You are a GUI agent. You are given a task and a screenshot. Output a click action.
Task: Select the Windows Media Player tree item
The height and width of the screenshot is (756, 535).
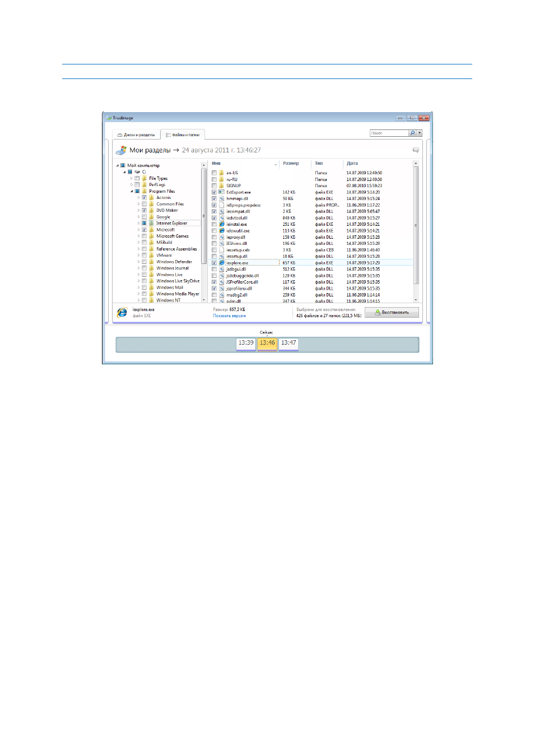tap(178, 294)
